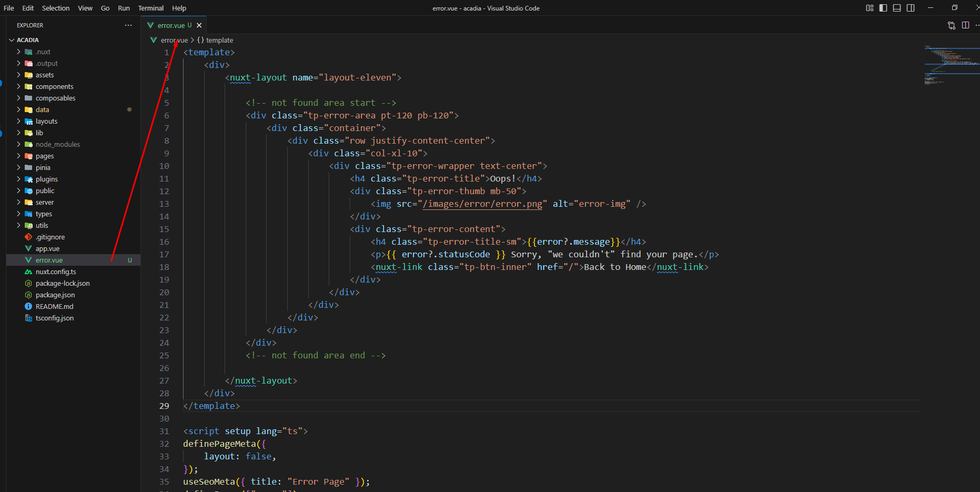Image resolution: width=980 pixels, height=492 pixels.
Task: Click the EXPLORER panel title
Action: 30,25
